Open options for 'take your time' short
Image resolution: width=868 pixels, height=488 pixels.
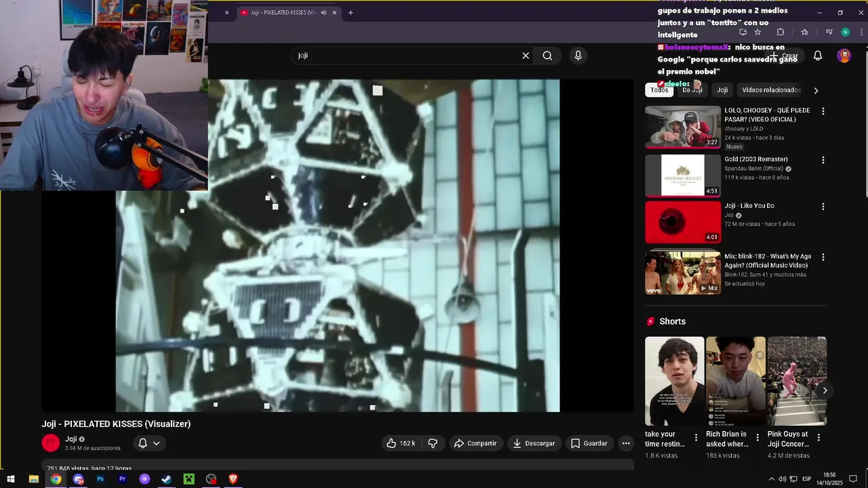[x=696, y=438]
